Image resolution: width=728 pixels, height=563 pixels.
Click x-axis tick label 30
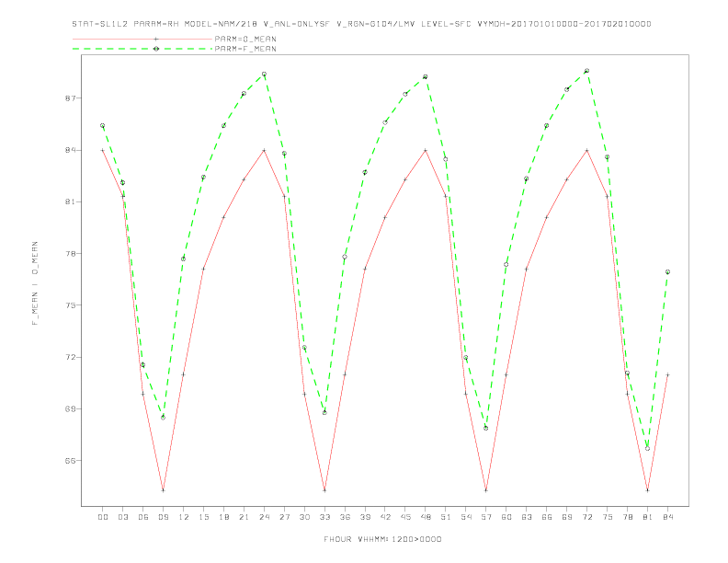click(304, 517)
